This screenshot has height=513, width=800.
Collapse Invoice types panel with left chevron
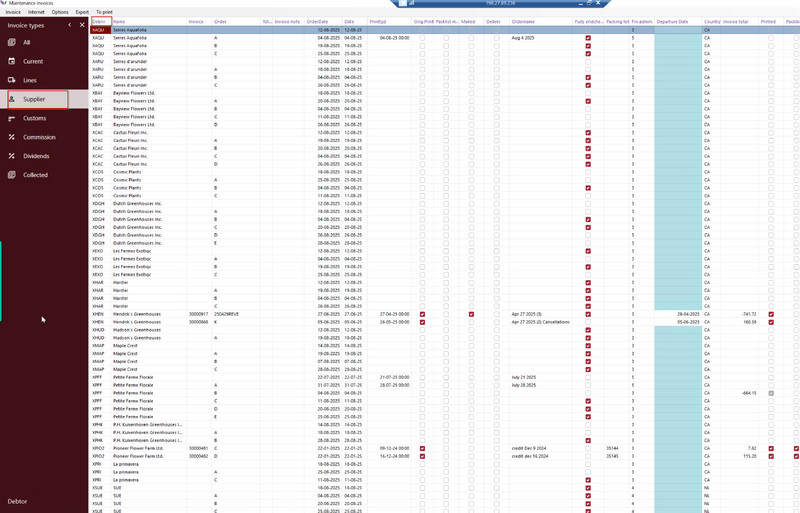coord(68,24)
